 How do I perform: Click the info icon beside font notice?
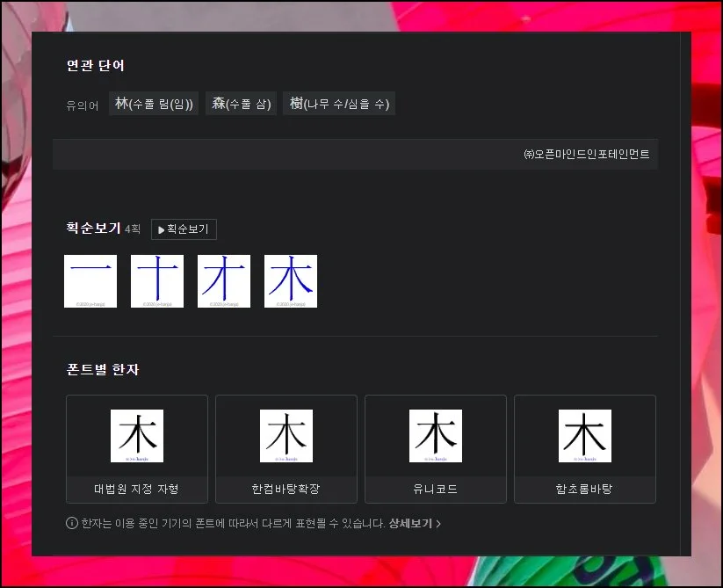72,523
